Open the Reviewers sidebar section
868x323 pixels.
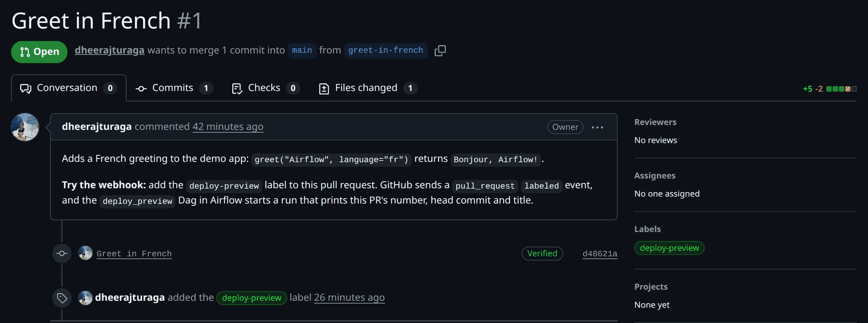pos(655,122)
